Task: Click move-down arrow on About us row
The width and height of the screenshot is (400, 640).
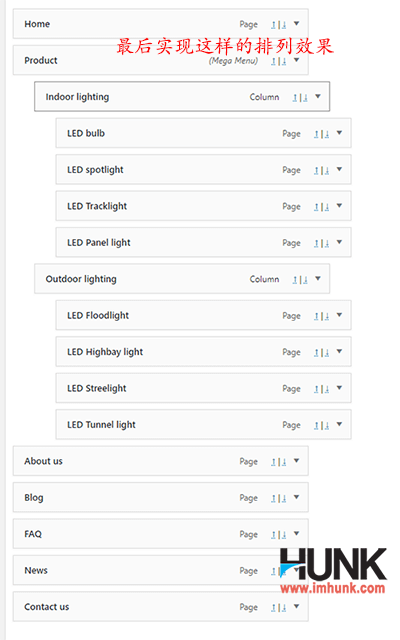Action: (x=284, y=462)
